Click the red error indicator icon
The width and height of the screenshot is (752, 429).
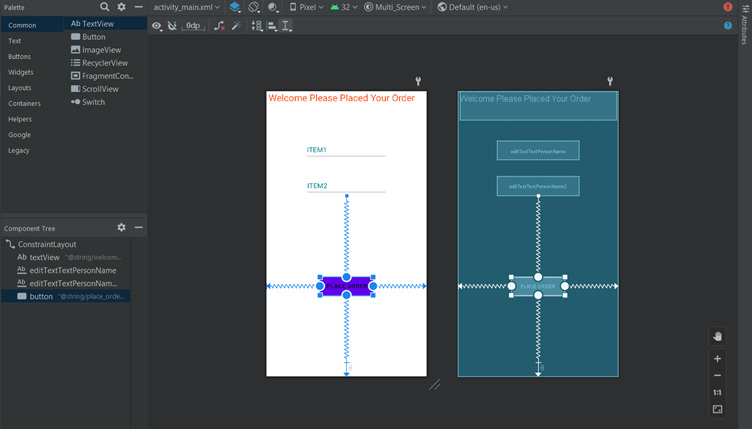pos(728,7)
